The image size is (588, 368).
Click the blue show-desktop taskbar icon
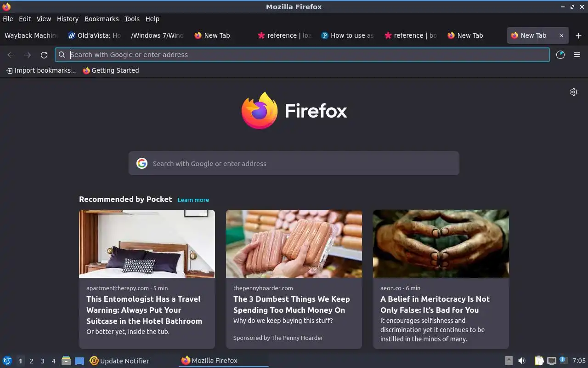(79, 361)
